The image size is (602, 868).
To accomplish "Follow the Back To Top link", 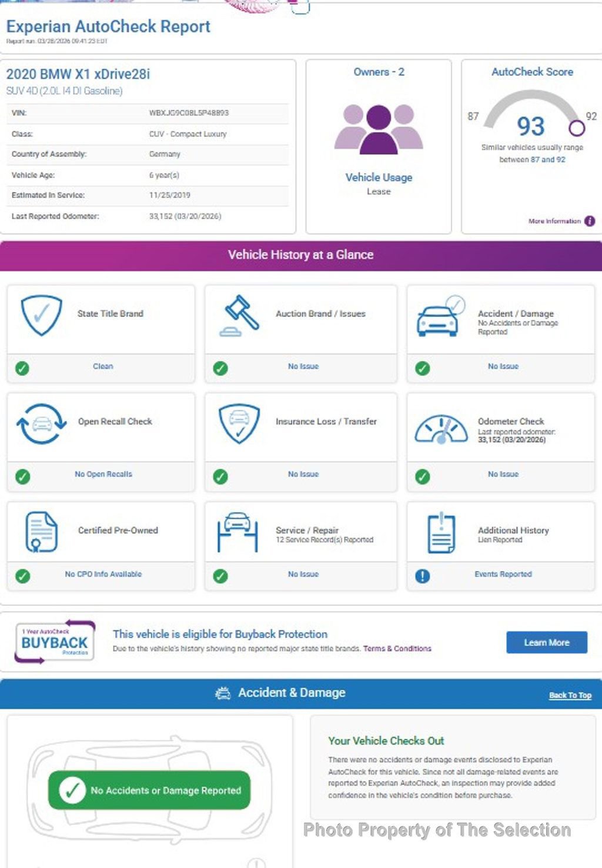I will (x=570, y=695).
